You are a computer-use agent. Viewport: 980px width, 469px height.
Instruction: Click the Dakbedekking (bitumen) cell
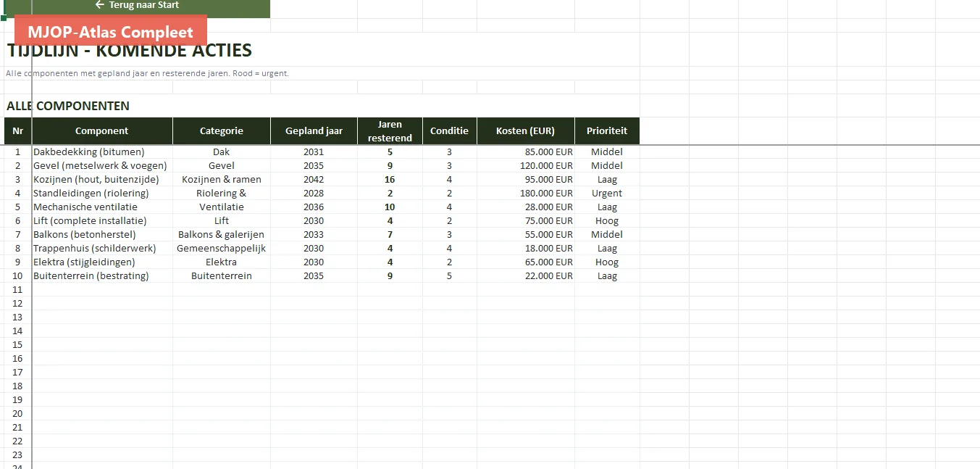102,152
